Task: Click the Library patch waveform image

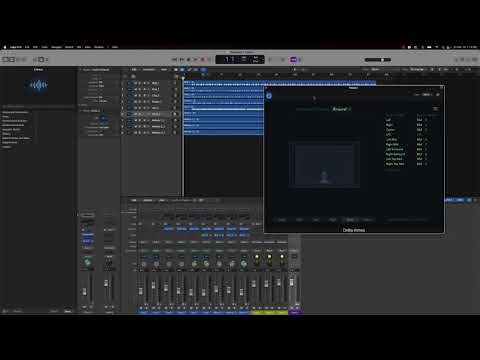Action: point(38,85)
